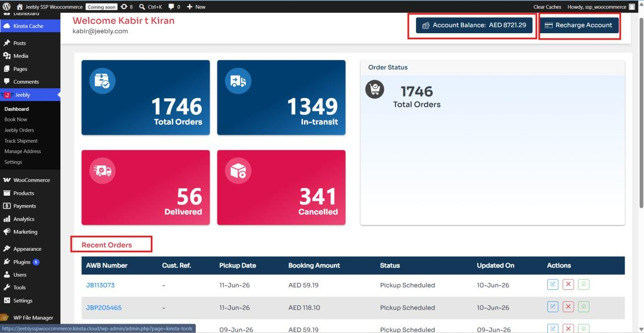Viewport: 644px width, 333px height.
Task: Click the + New content menu
Action: click(196, 7)
